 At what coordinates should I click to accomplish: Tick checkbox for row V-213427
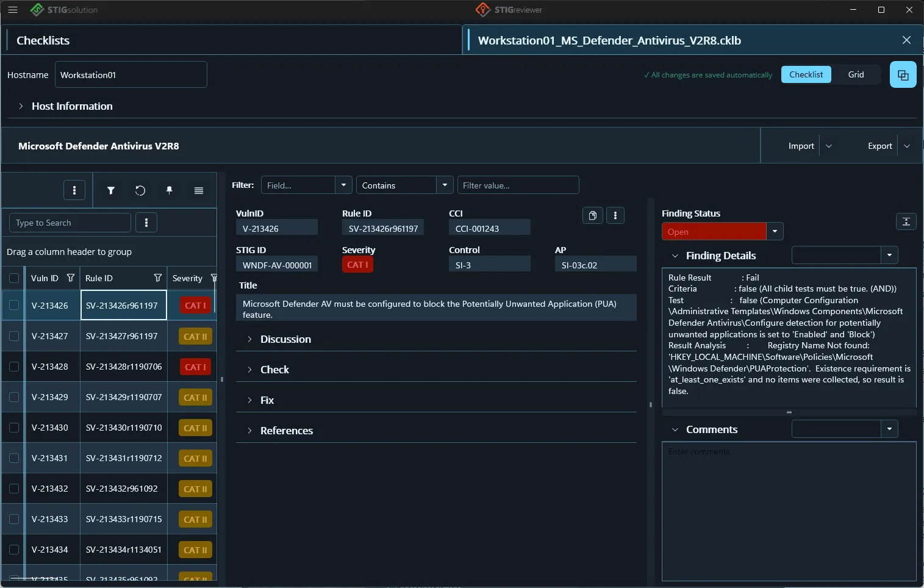click(x=14, y=336)
